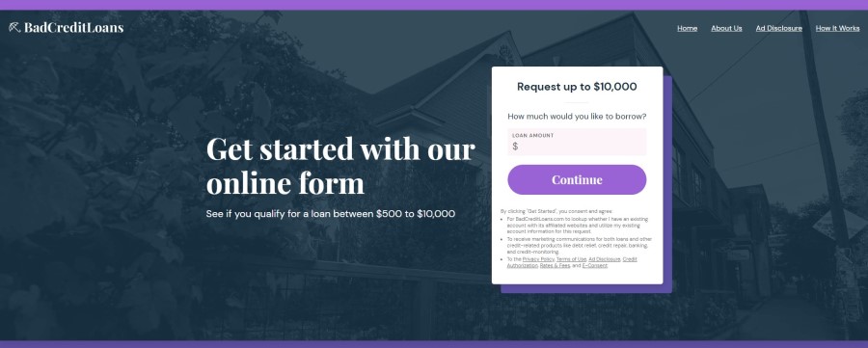Viewport: 868px width, 348px height.
Task: Click the "Get started with our online form" headline
Action: [x=340, y=166]
